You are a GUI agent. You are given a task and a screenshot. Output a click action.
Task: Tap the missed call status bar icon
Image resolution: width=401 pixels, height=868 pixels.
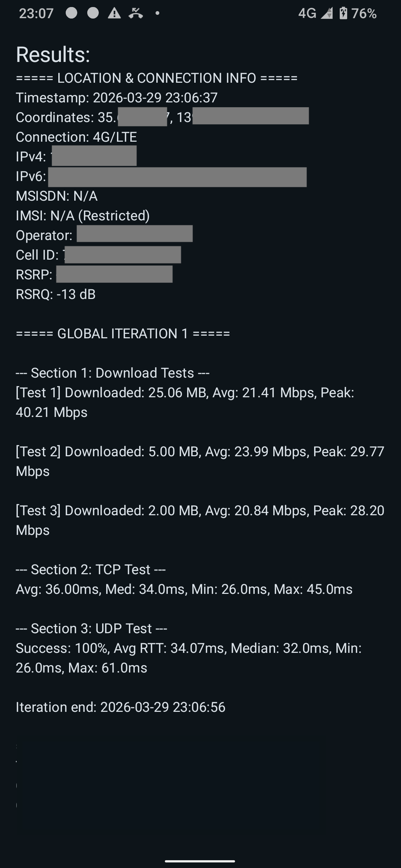tap(136, 13)
